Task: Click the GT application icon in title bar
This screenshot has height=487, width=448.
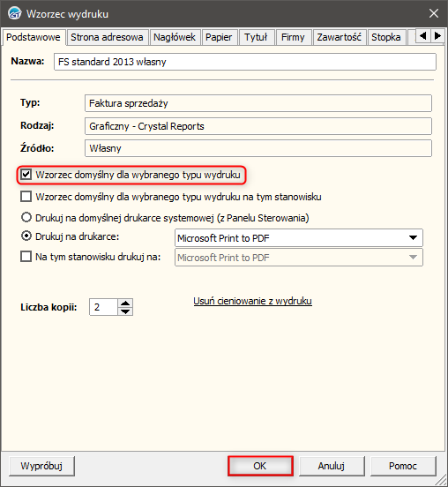Action: [14, 13]
